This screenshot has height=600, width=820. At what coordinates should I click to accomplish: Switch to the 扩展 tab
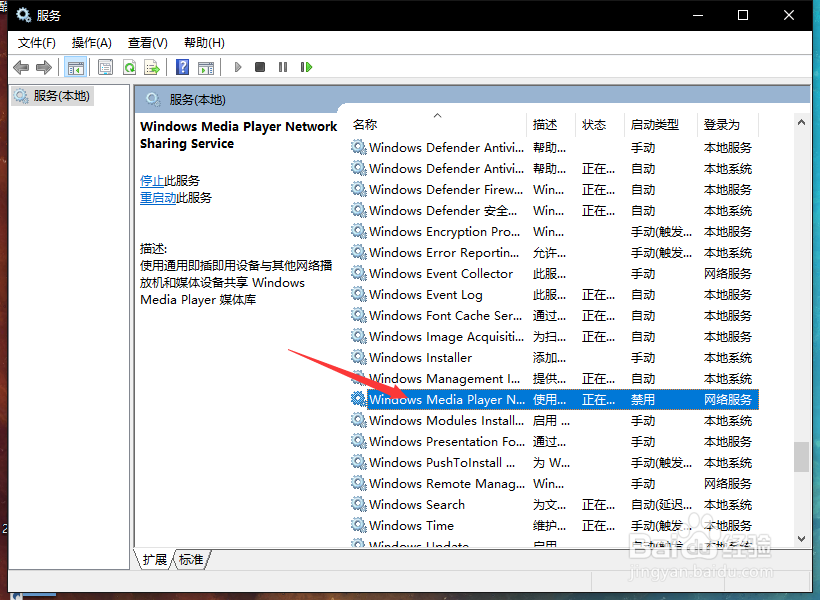(155, 560)
